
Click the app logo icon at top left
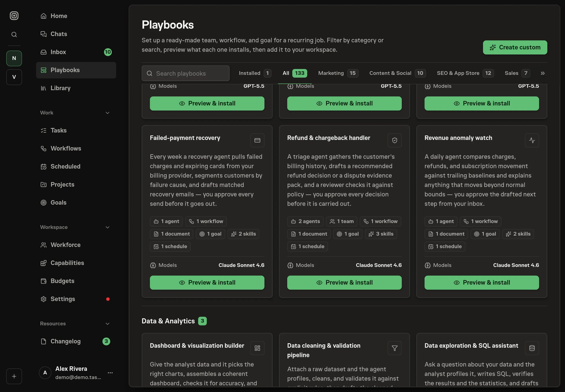(14, 16)
